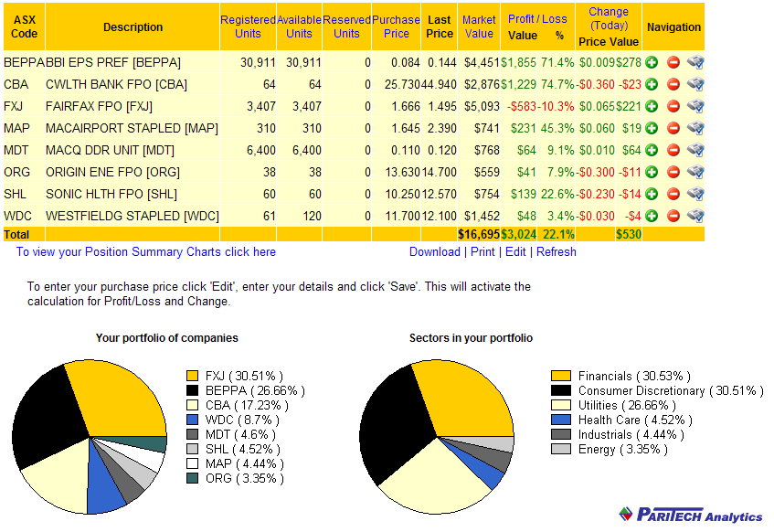
Task: Select the Health Care blue legend swatch
Action: (561, 420)
